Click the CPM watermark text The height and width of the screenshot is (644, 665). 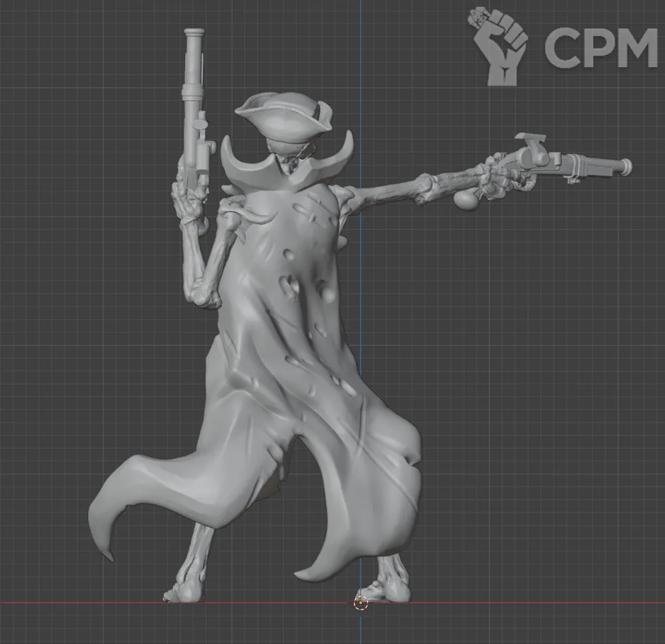(601, 47)
